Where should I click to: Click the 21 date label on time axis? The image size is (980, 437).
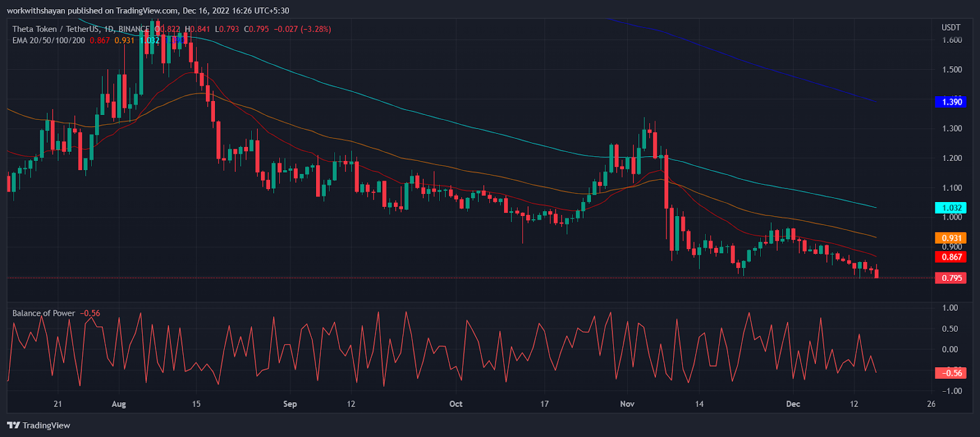(x=58, y=404)
